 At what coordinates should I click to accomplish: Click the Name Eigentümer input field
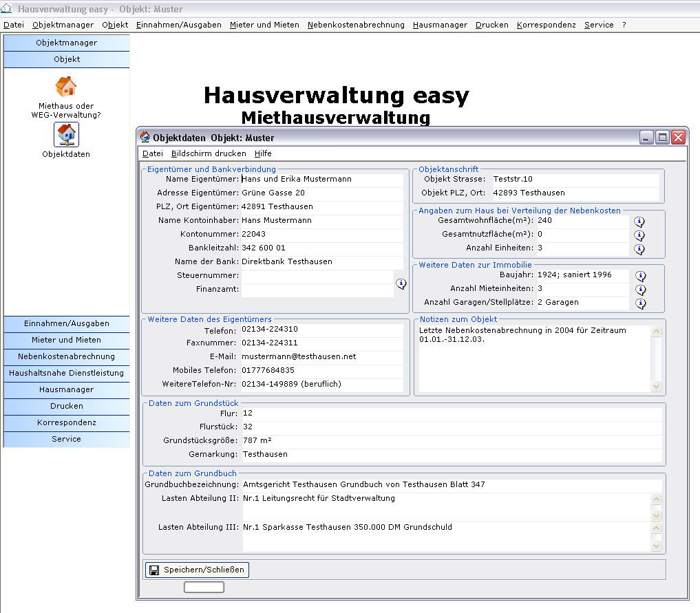click(322, 180)
